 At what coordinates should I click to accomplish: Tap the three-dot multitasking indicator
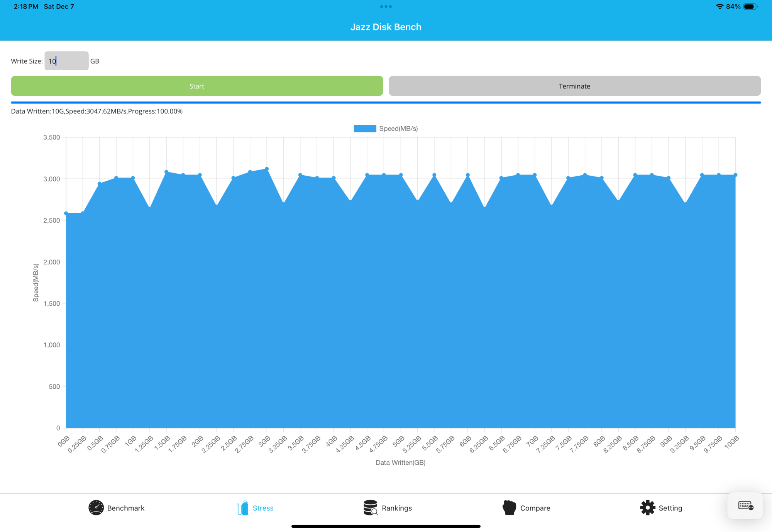coord(386,7)
